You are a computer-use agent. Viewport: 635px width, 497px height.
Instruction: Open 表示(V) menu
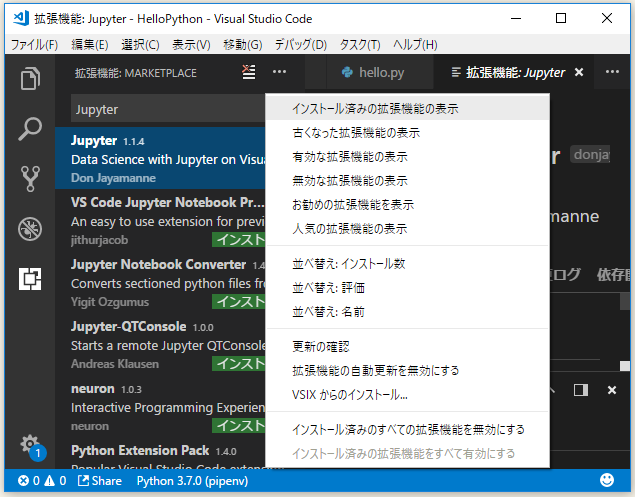[x=191, y=45]
